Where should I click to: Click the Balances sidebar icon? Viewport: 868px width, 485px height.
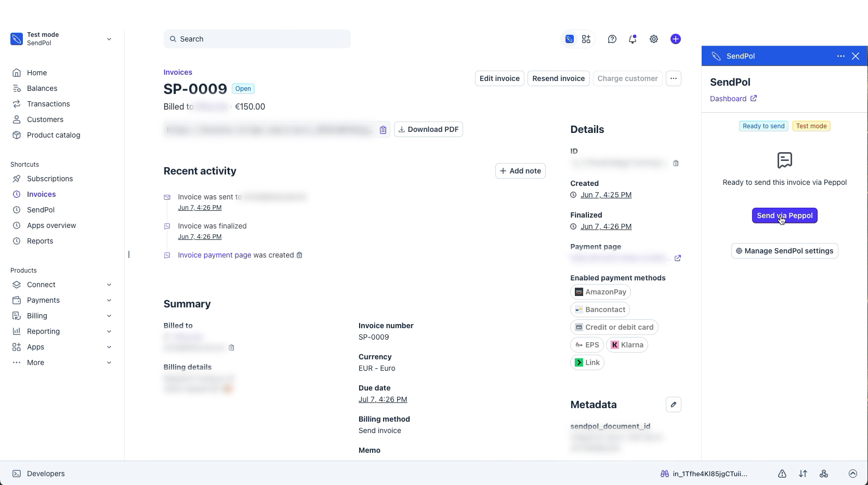pos(17,88)
